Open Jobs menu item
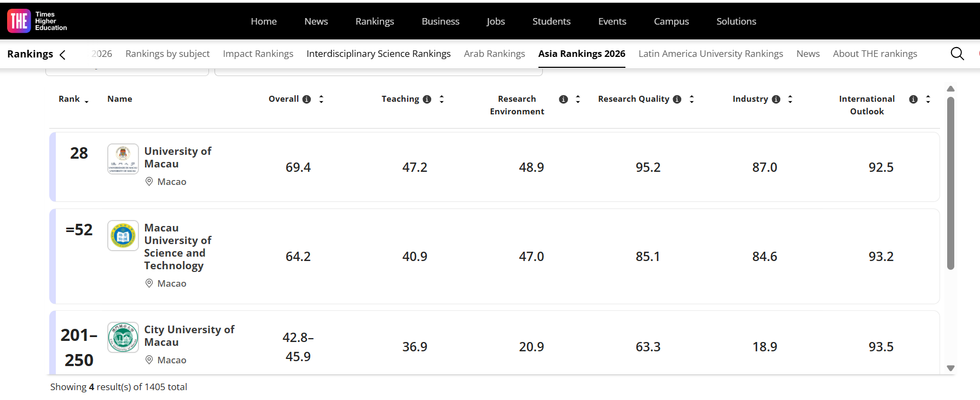The image size is (980, 400). 496,21
